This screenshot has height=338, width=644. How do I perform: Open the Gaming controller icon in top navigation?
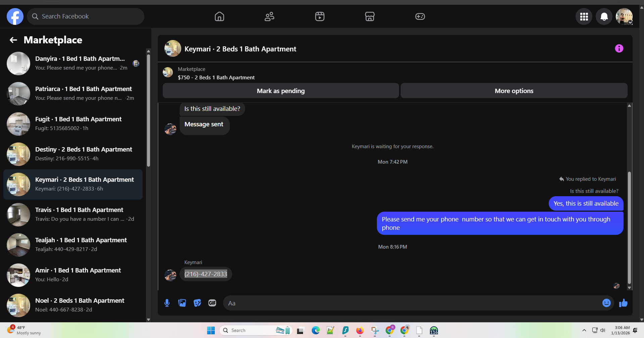click(420, 16)
